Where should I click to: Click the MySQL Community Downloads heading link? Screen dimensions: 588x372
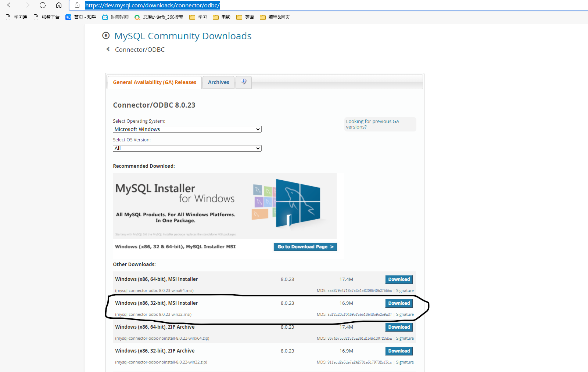point(183,36)
